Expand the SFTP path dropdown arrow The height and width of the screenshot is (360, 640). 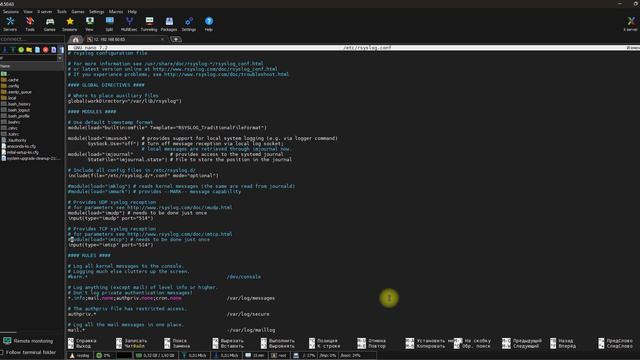coord(60,58)
